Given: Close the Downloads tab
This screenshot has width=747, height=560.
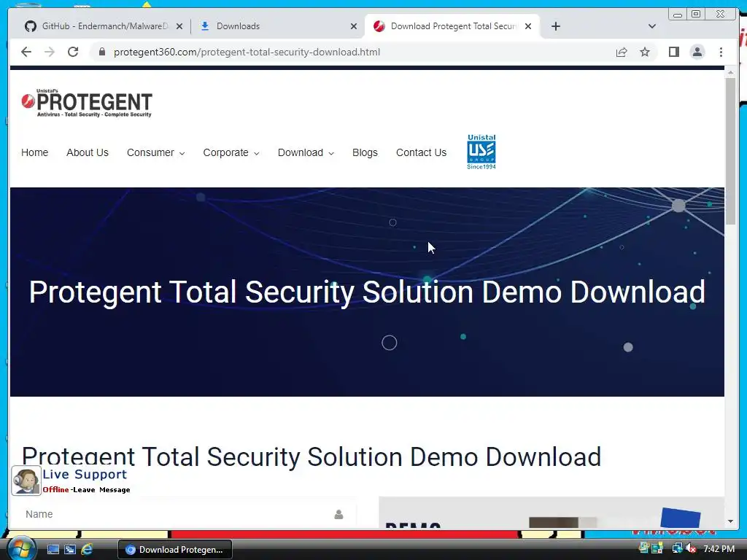Looking at the screenshot, I should point(354,27).
